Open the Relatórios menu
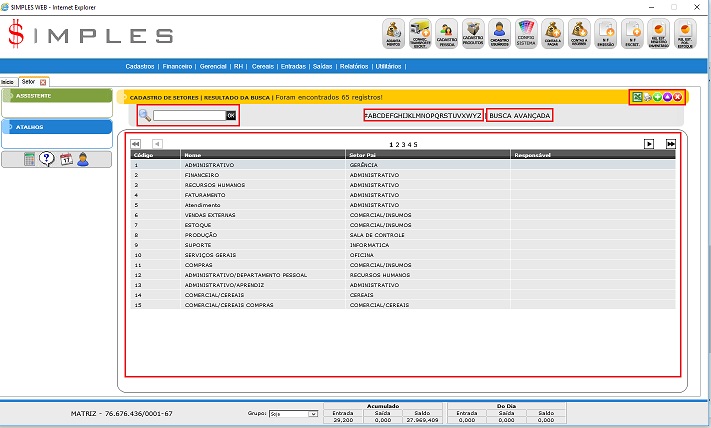 [x=353, y=66]
